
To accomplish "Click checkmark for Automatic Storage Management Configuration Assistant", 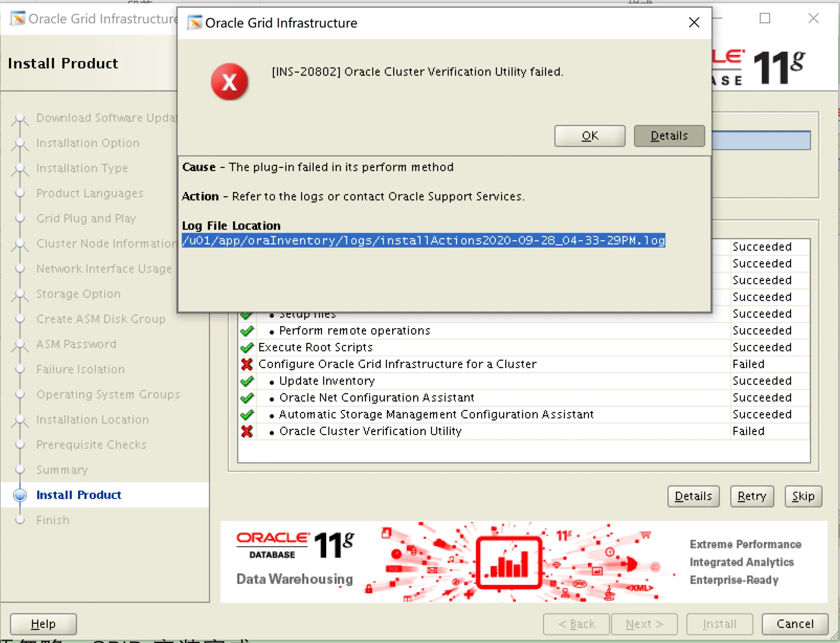I will point(247,414).
